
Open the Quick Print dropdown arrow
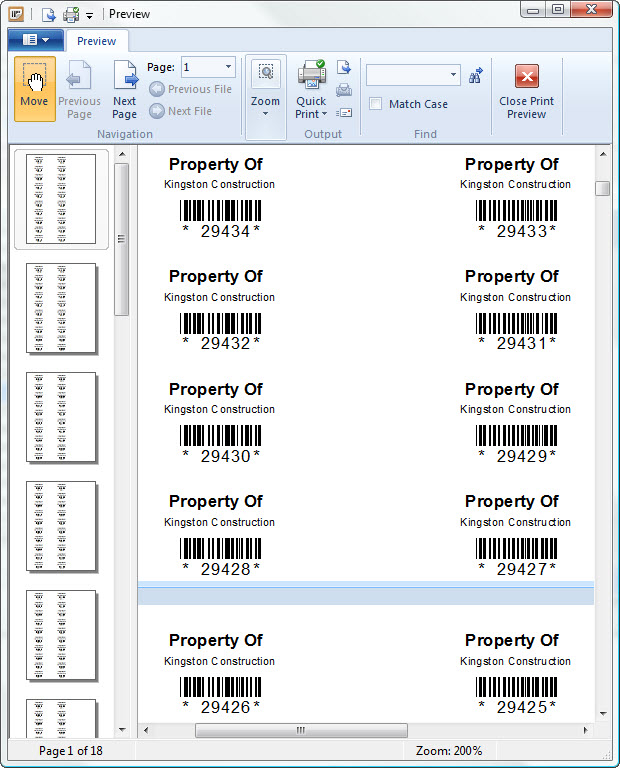[324, 114]
